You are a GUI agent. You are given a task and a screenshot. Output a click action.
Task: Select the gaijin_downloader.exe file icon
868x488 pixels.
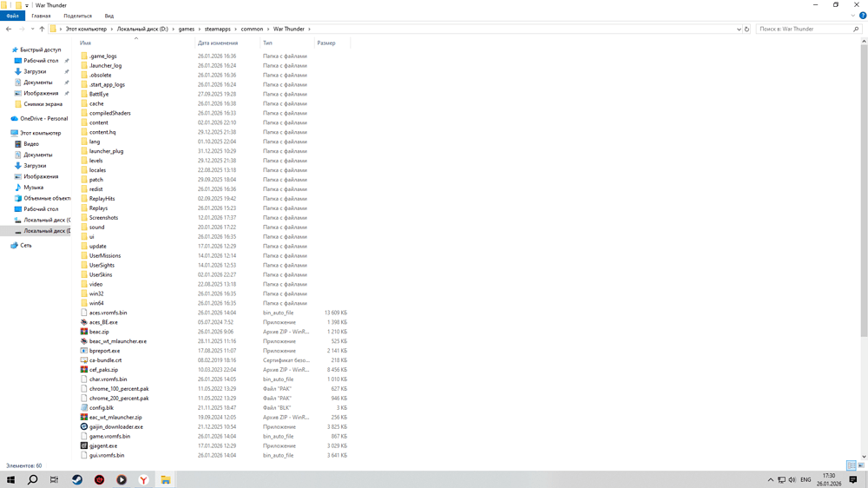[84, 427]
